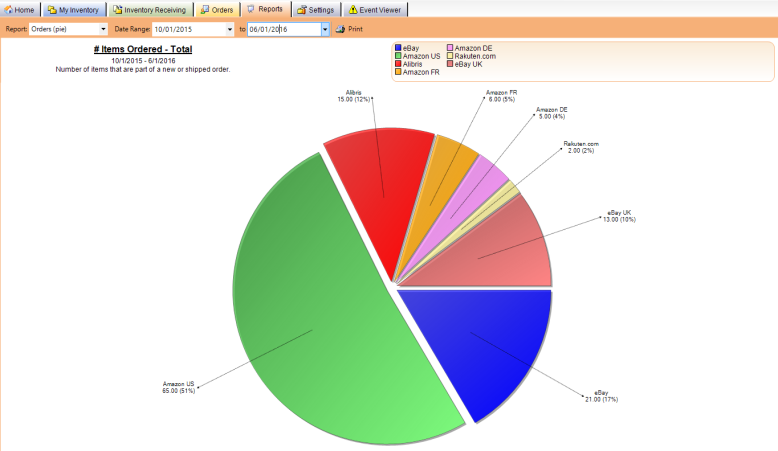Click the eBay blue legend swatch
The height and width of the screenshot is (451, 778).
pos(399,47)
